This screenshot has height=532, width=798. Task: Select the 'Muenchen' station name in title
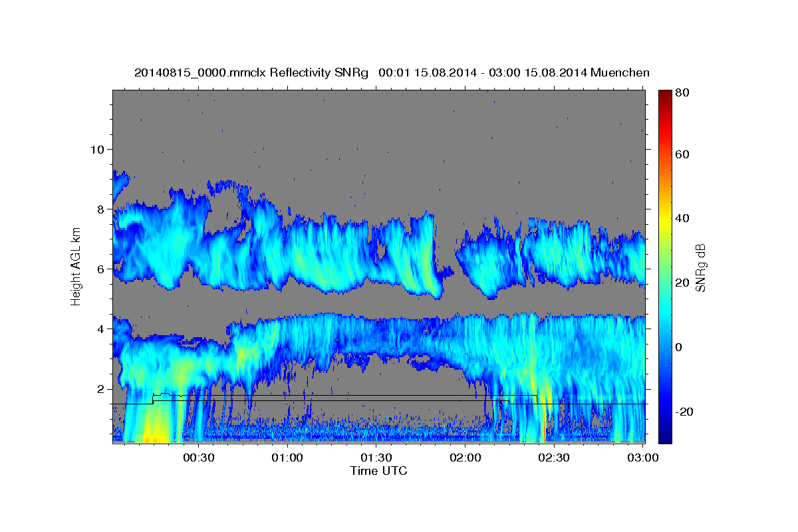point(619,72)
